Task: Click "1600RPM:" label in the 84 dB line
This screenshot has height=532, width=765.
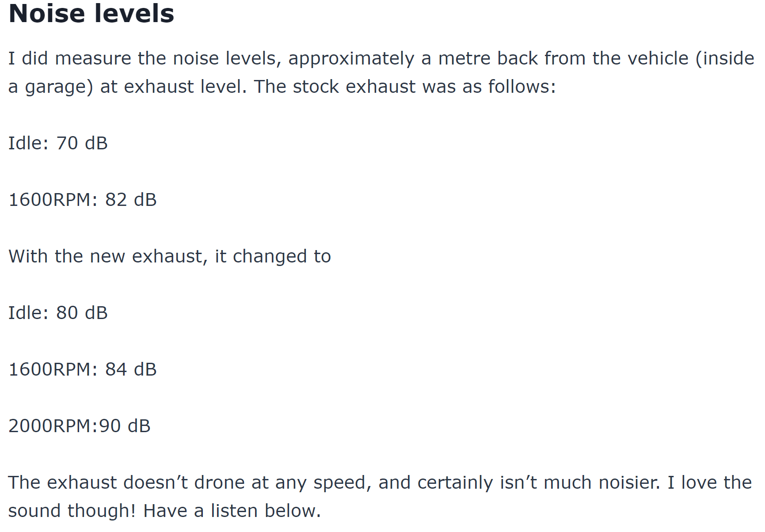Action: pos(53,370)
